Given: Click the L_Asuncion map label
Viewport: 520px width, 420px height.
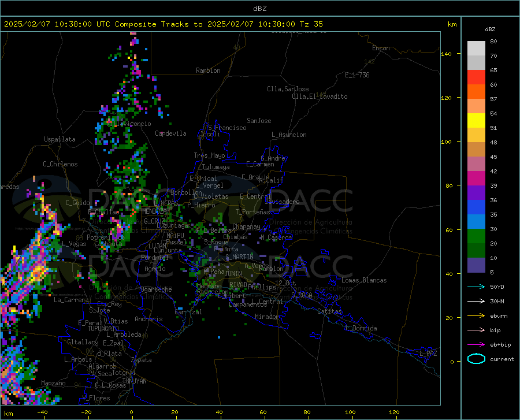Looking at the screenshot, I should (x=289, y=135).
